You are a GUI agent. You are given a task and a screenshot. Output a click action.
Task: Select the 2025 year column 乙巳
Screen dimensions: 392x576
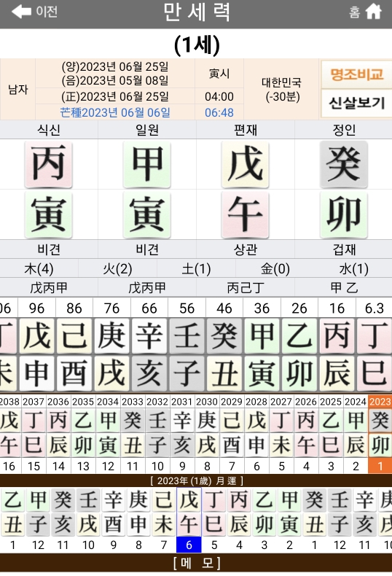click(x=331, y=435)
